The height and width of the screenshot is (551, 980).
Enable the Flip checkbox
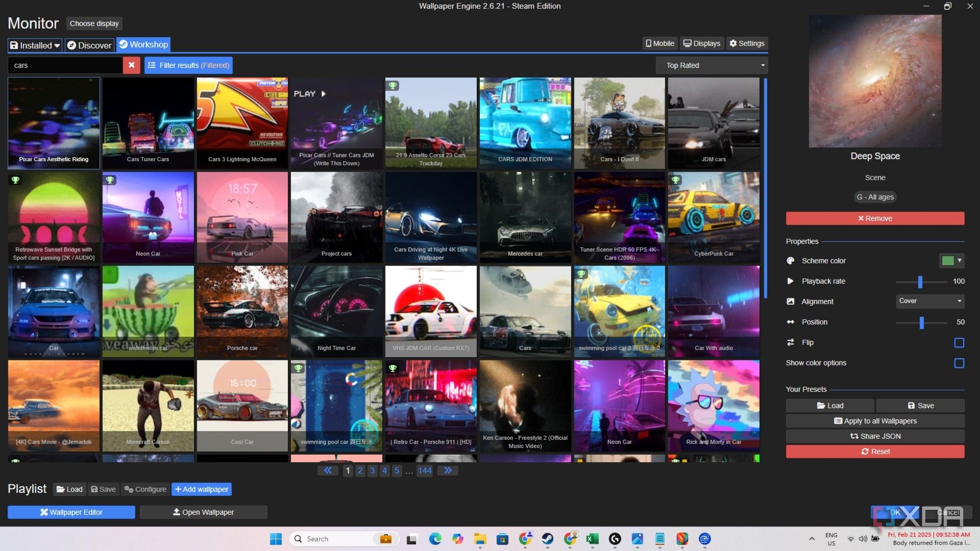coord(959,342)
